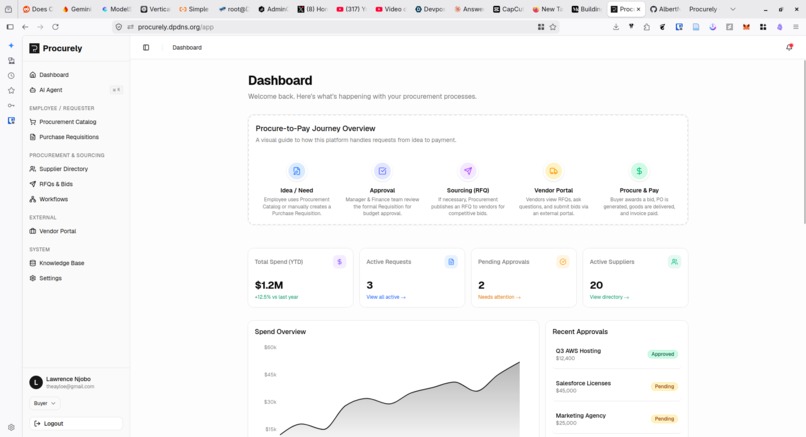
Task: Go to Purchase Requisitions
Action: click(64, 137)
